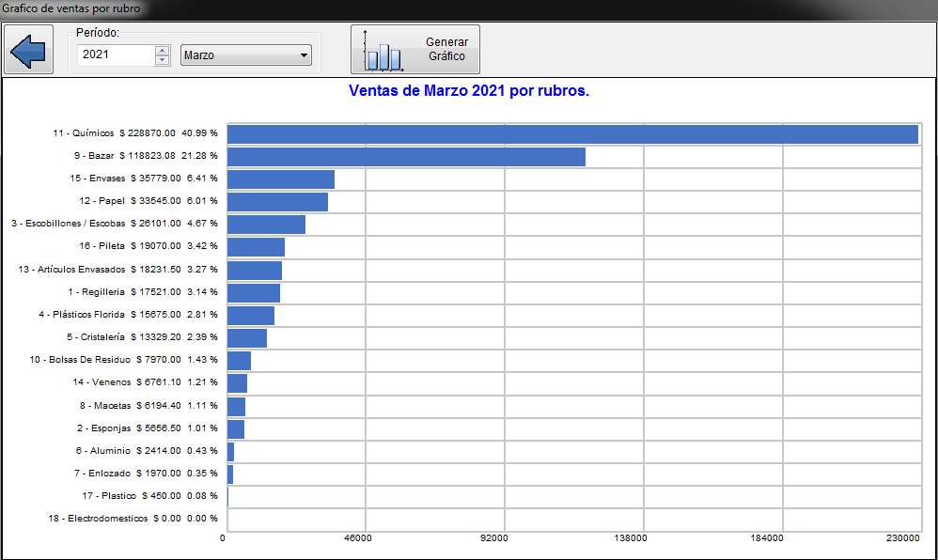Viewport: 938px width, 560px height.
Task: Click the Bazar sales bar
Action: (406, 156)
